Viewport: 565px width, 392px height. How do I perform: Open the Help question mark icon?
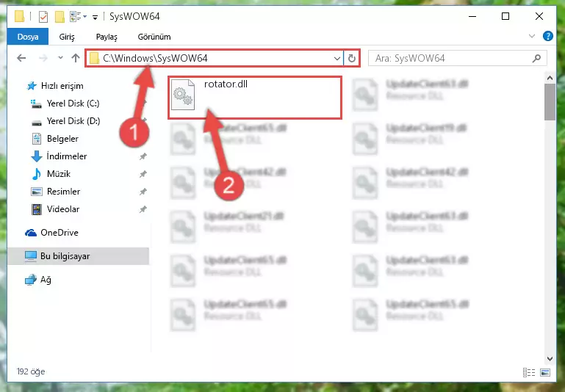click(x=547, y=36)
